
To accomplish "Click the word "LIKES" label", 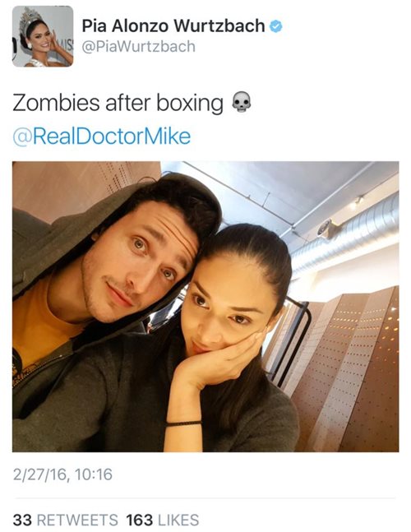I will [178, 520].
